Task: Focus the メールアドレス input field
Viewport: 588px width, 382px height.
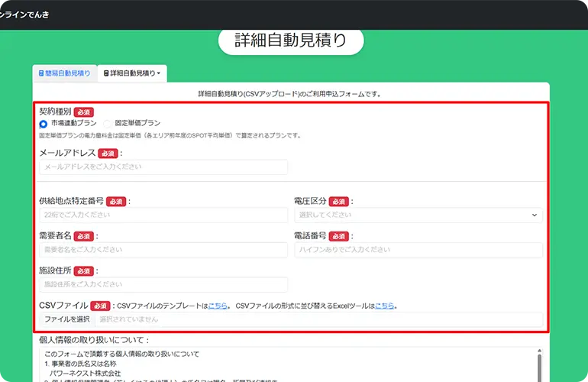Action: (163, 167)
